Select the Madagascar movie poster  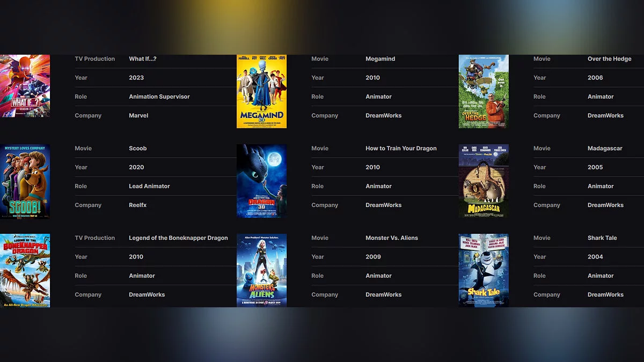tap(484, 181)
